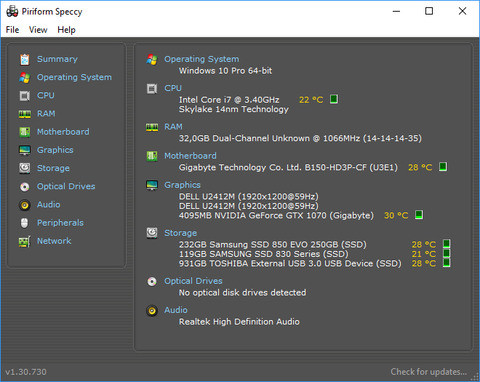Viewport: 480px width, 382px height.
Task: Select Summary in the sidebar
Action: click(57, 59)
